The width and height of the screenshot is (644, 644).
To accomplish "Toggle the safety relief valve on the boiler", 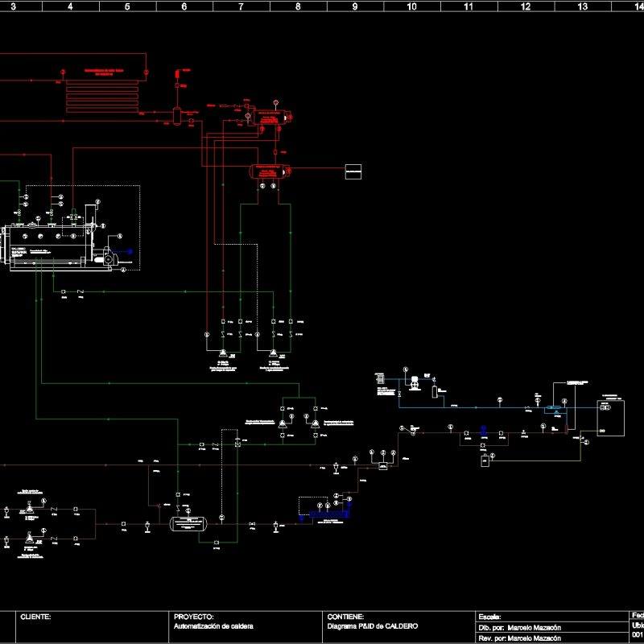I will point(73,215).
